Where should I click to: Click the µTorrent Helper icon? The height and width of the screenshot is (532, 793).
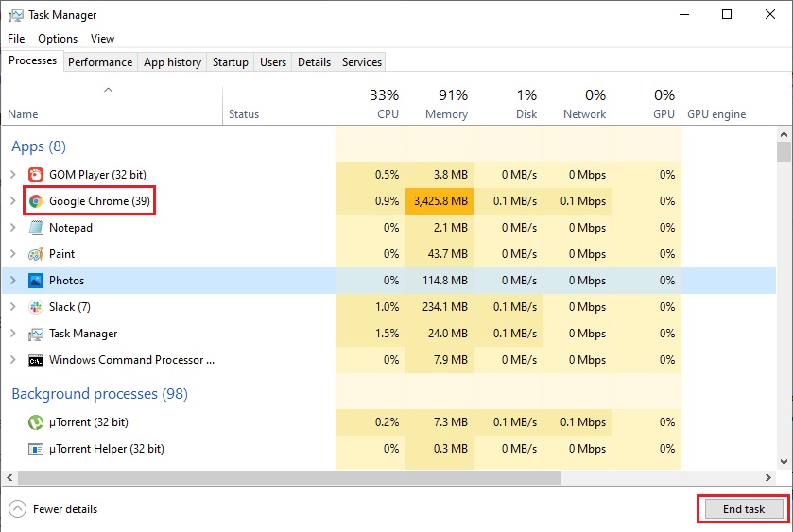pyautogui.click(x=35, y=449)
